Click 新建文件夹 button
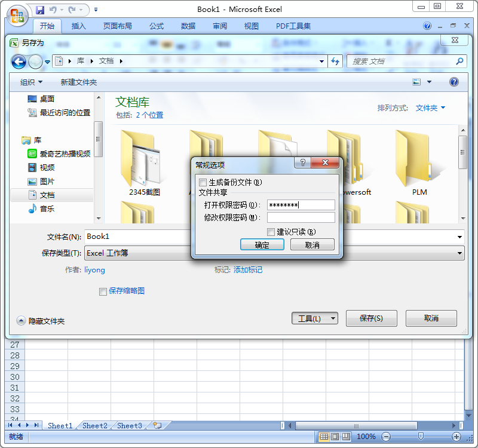The width and height of the screenshot is (478, 448). pyautogui.click(x=79, y=82)
